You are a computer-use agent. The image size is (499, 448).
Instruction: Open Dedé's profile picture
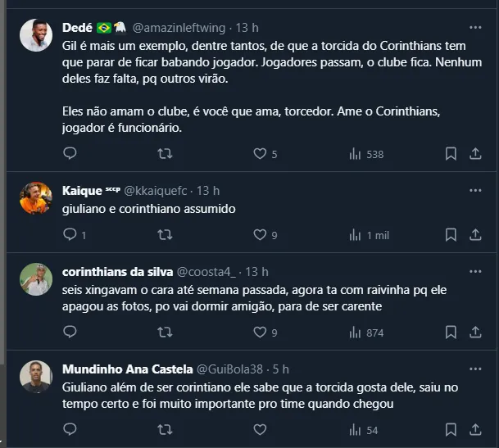click(x=36, y=35)
